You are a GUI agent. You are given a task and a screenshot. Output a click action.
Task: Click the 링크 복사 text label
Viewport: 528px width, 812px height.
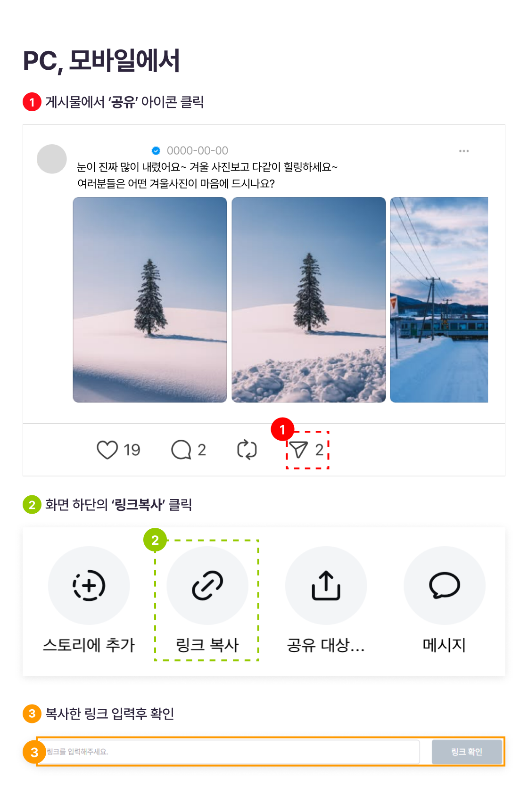[207, 645]
